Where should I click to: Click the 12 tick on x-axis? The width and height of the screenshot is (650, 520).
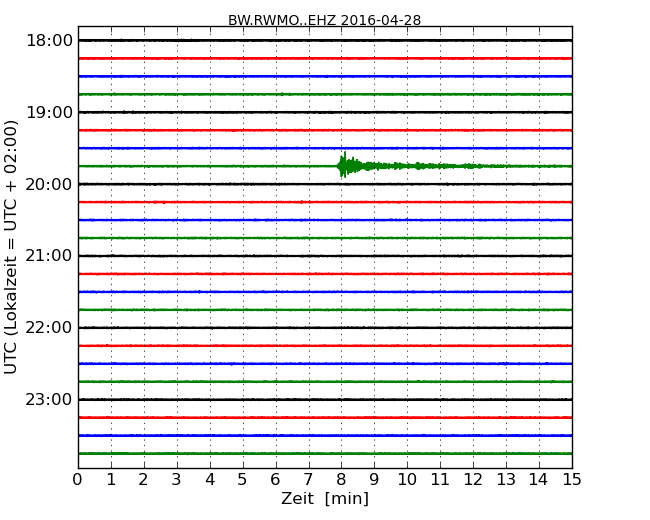pyautogui.click(x=473, y=479)
